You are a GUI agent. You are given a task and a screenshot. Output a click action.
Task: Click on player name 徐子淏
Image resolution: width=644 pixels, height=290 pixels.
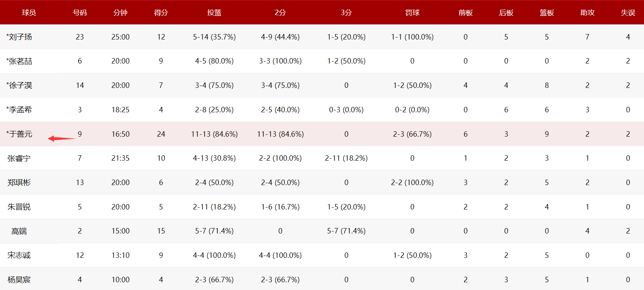pos(20,85)
